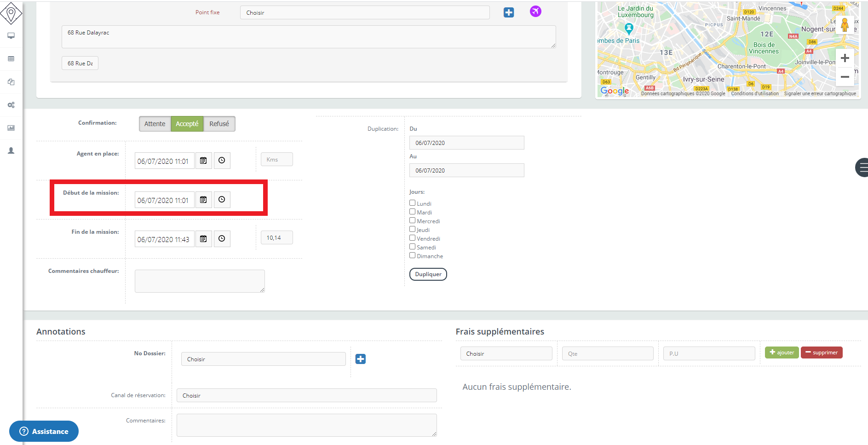Click the blue plus icon next to No Dossier
This screenshot has width=868, height=445.
point(361,359)
